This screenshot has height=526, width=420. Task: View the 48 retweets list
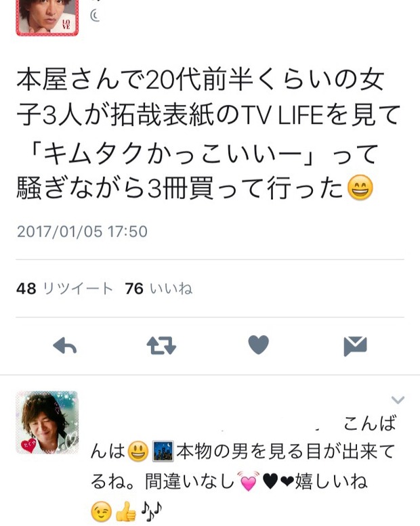click(x=64, y=288)
